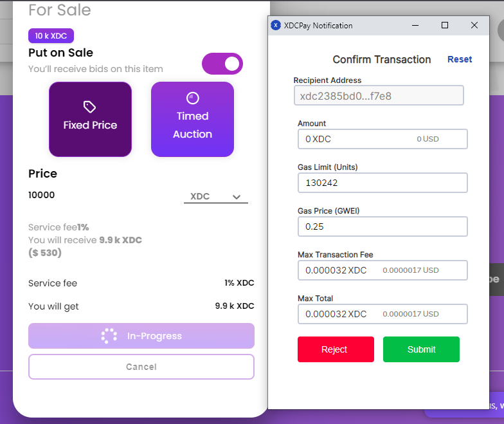Click the XDCPay logo in title bar
Viewport: 504px width, 424px height.
coord(276,26)
